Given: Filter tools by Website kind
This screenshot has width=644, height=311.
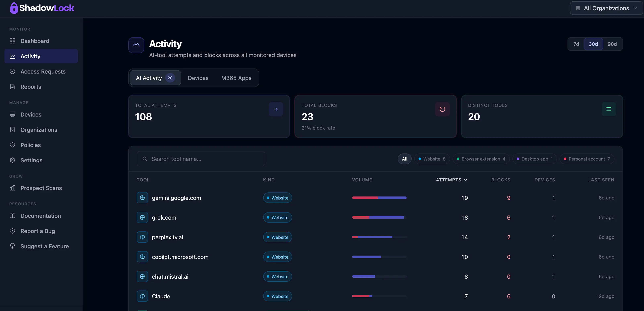Looking at the screenshot, I should 432,159.
